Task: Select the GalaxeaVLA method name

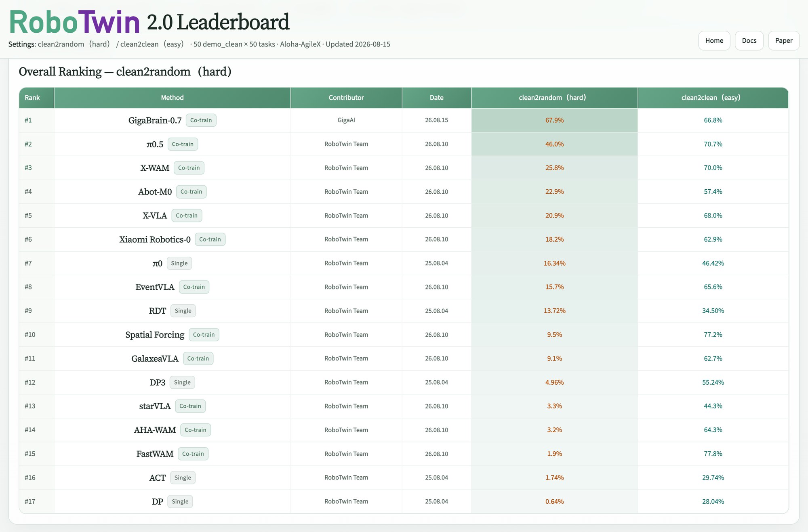Action: 155,358
